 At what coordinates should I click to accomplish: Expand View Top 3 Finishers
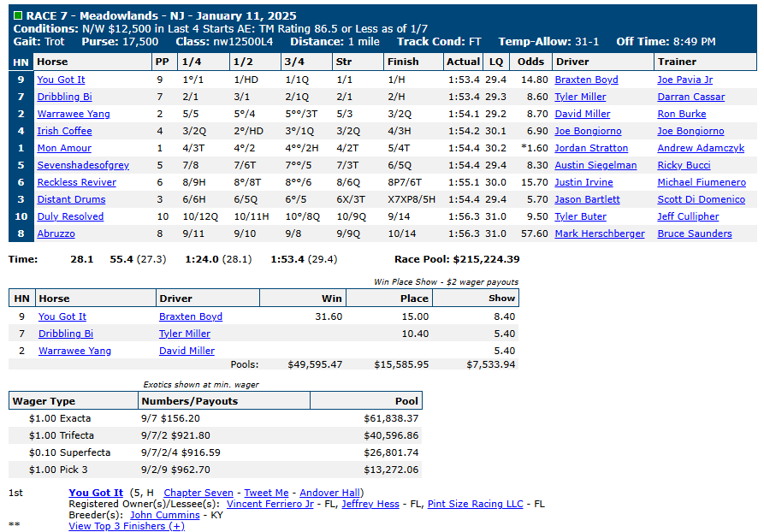127,526
